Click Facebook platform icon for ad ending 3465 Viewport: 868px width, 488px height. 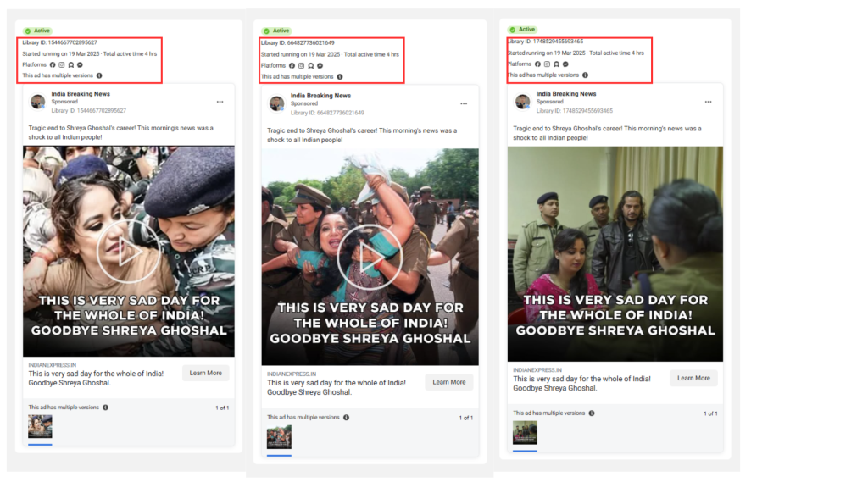pyautogui.click(x=537, y=64)
